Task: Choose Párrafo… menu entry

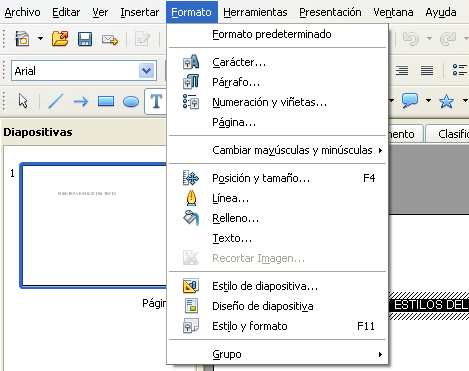Action: [x=277, y=82]
